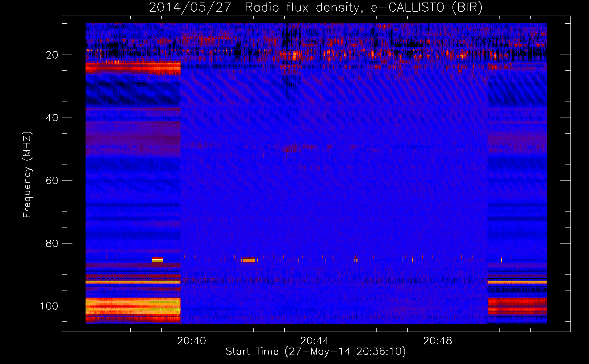
Task: Click the white-yellow burst near 85 MHz before 20:40
Action: (x=157, y=260)
